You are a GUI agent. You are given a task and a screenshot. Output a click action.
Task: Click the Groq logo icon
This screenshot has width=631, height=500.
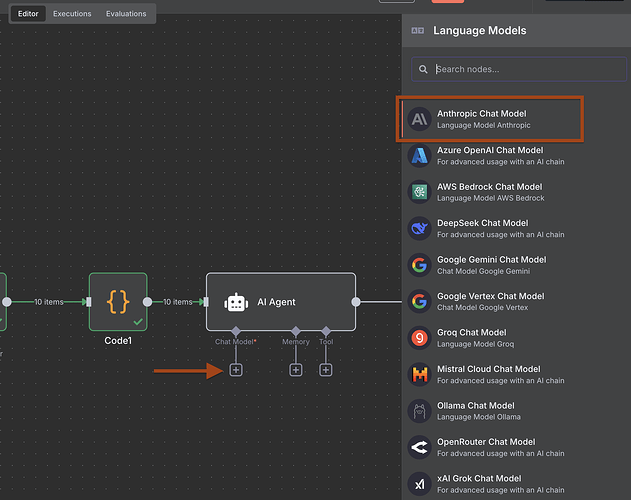tap(419, 338)
